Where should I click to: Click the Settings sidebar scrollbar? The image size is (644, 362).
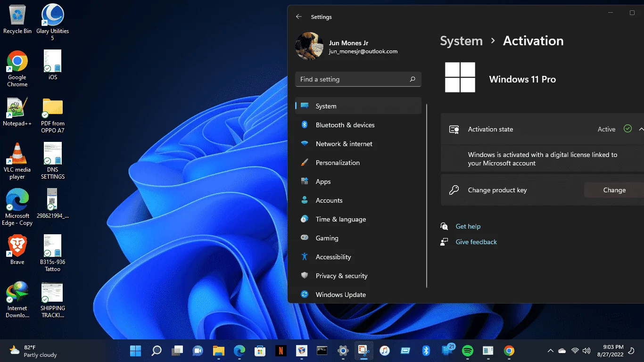tap(426, 196)
